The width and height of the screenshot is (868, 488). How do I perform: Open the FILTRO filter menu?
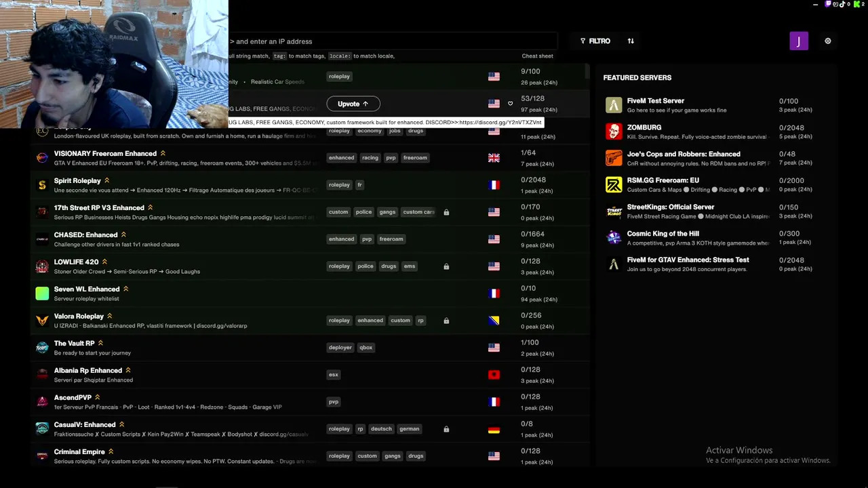click(595, 41)
